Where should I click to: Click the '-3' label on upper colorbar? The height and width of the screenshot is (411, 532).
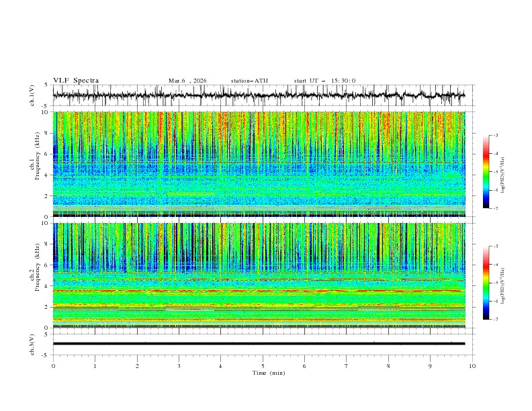tap(496, 135)
